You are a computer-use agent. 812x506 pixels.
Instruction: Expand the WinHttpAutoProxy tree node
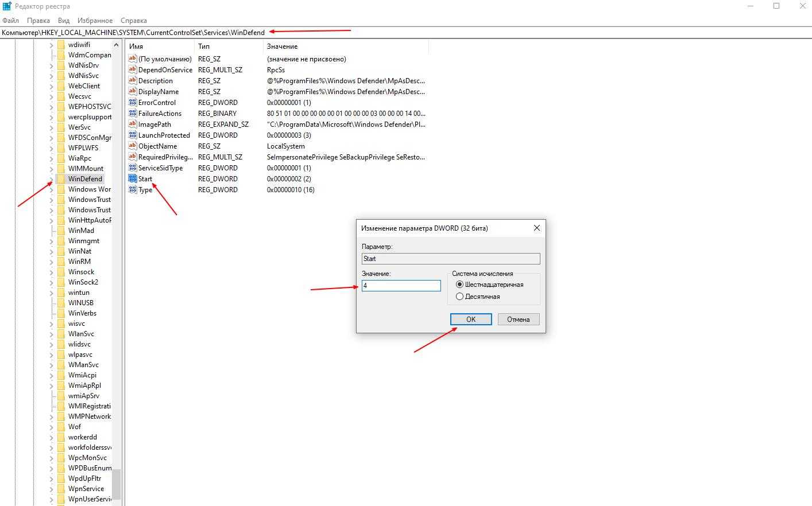(51, 220)
